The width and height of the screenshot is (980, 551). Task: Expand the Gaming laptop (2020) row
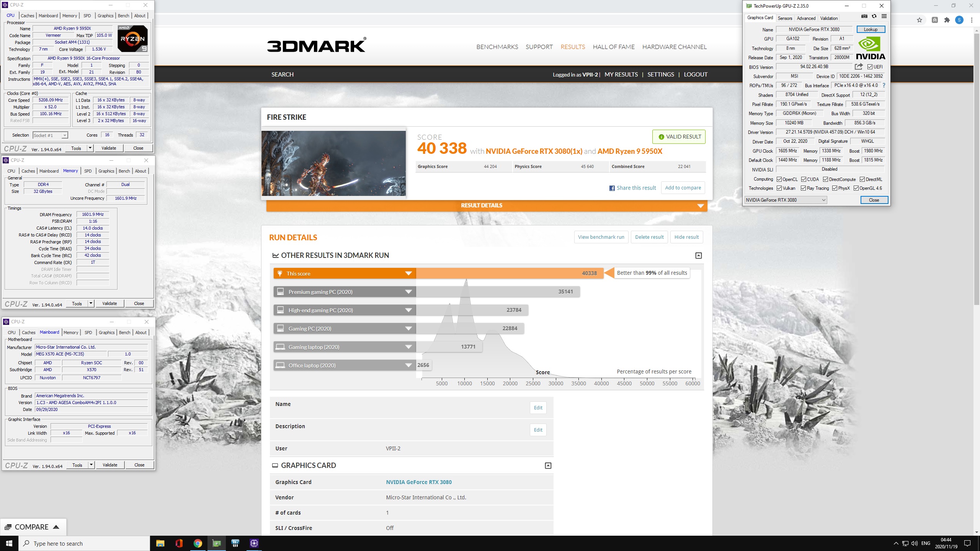(x=345, y=347)
